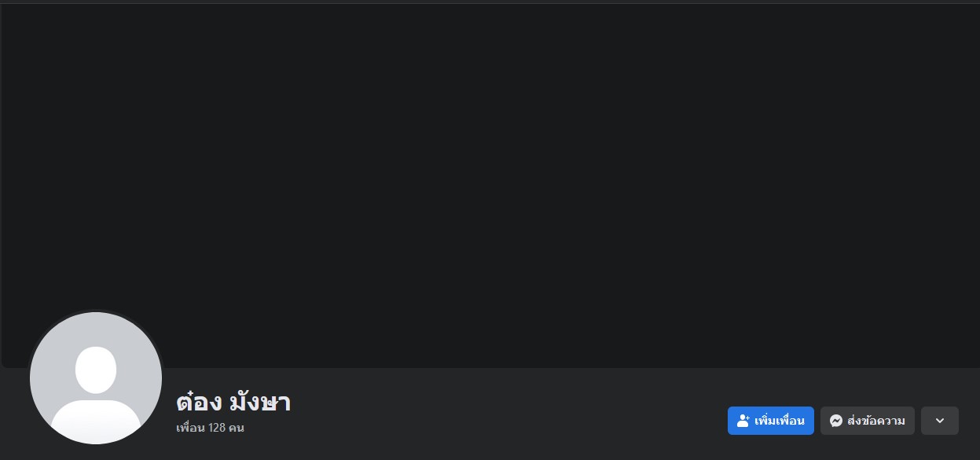Open the default profile picture avatar

click(x=96, y=378)
